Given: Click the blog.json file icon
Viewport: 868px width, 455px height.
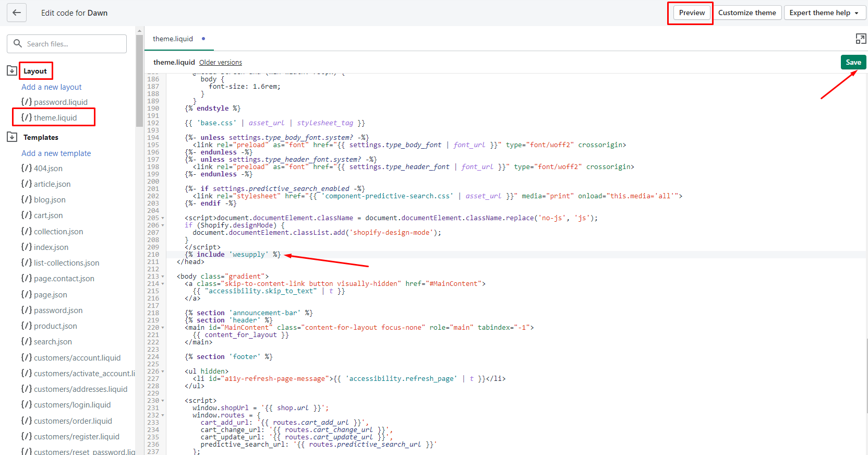Looking at the screenshot, I should [27, 199].
